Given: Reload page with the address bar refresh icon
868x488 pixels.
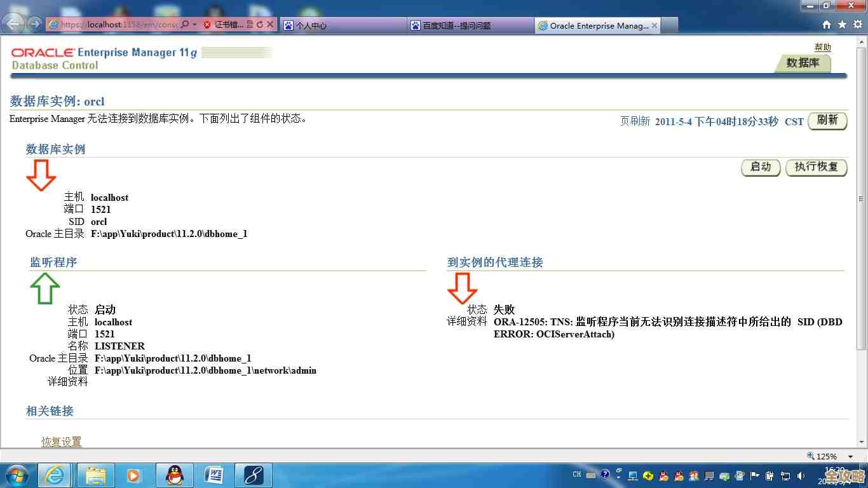Looking at the screenshot, I should coord(261,25).
